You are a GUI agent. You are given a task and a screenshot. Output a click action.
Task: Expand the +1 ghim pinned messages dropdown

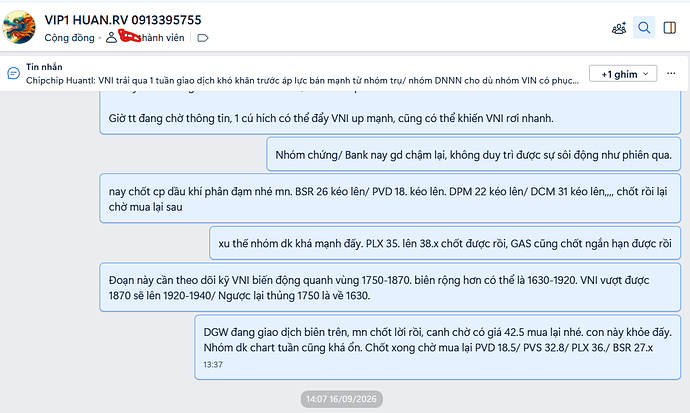coord(623,74)
